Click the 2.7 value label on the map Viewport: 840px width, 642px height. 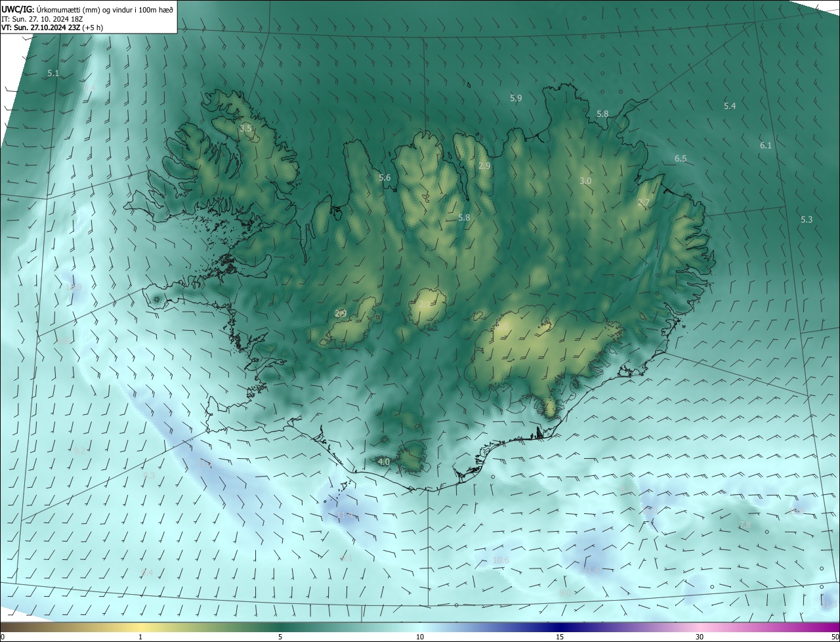(644, 203)
